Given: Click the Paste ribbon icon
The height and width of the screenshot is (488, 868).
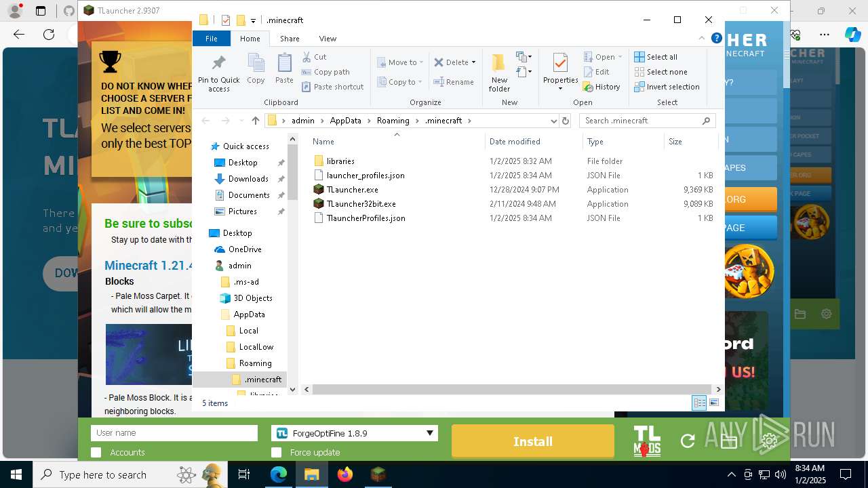Looking at the screenshot, I should click(284, 69).
